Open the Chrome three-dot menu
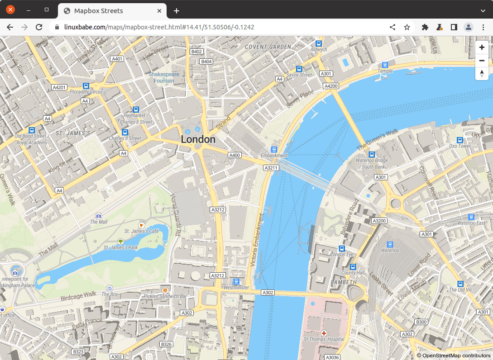The image size is (493, 360). [483, 27]
